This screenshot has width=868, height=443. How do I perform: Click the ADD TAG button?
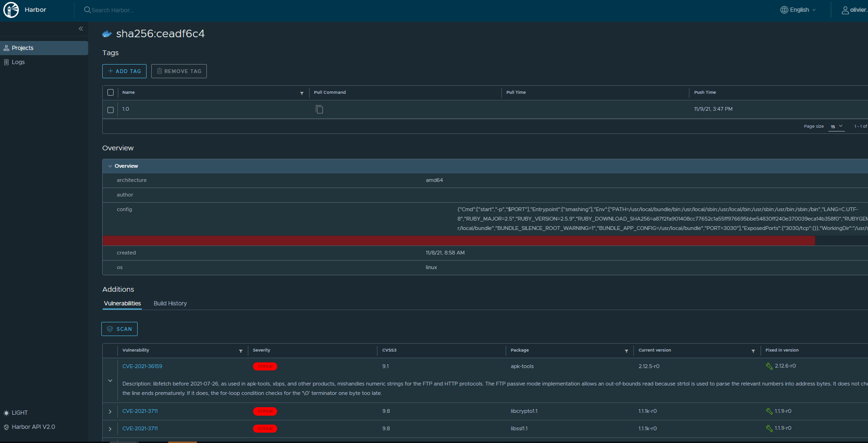click(x=124, y=71)
